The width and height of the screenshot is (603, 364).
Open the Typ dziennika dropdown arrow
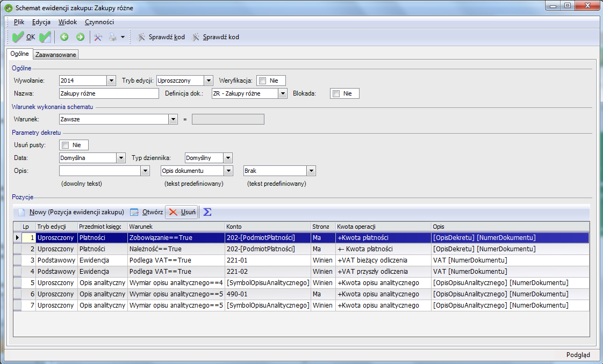(x=228, y=158)
